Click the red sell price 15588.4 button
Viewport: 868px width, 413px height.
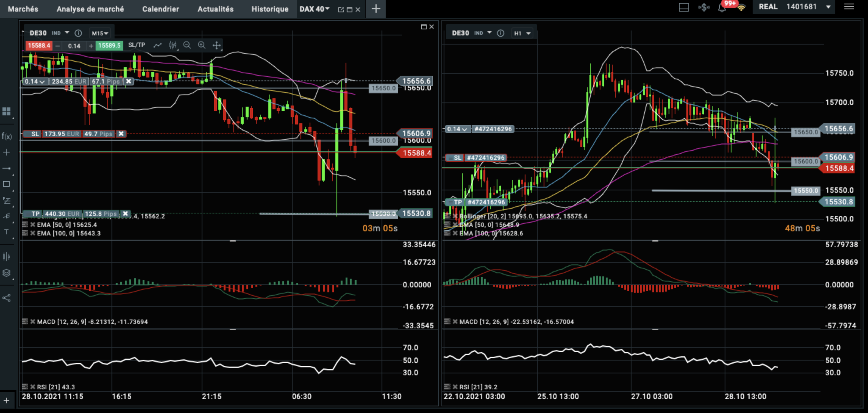click(x=39, y=45)
